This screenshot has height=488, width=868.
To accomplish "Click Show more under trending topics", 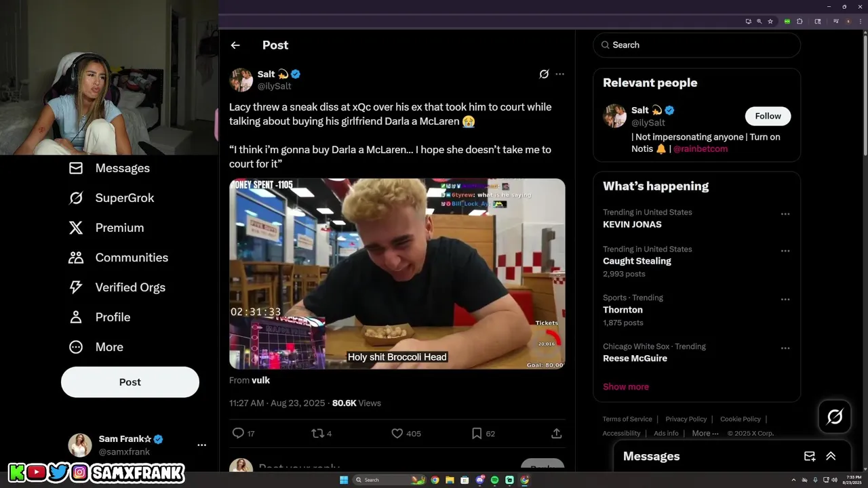I will click(x=626, y=386).
